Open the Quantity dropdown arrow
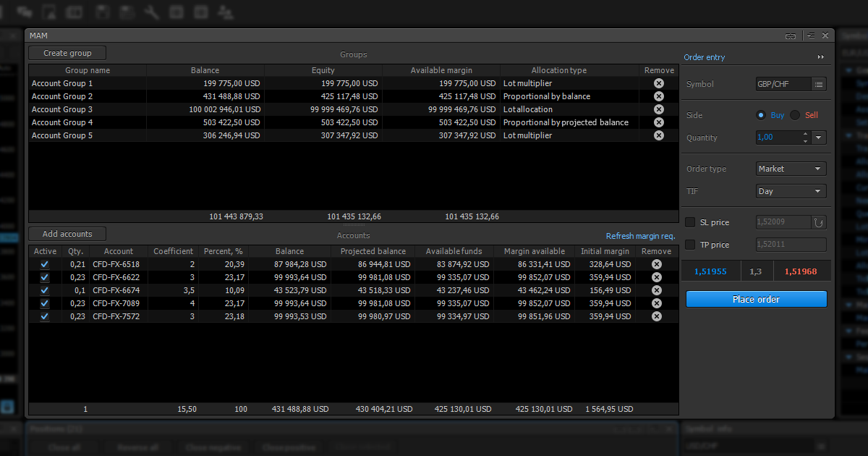868x456 pixels. (819, 138)
